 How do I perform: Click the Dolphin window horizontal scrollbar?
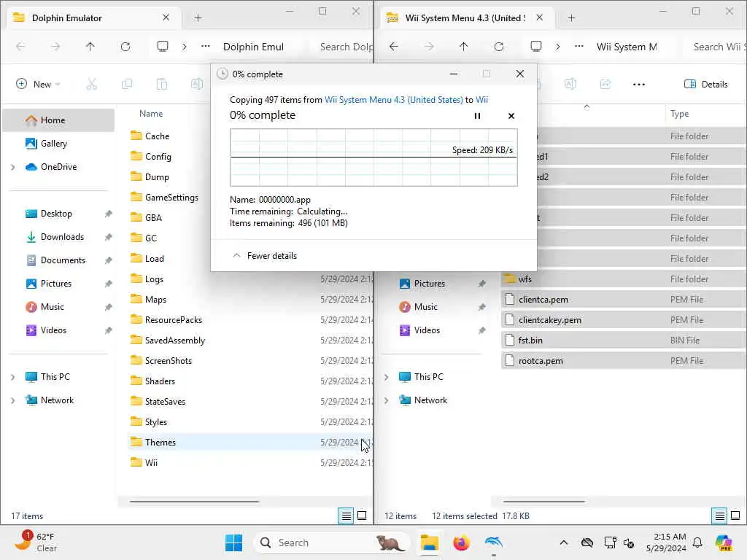[194, 502]
